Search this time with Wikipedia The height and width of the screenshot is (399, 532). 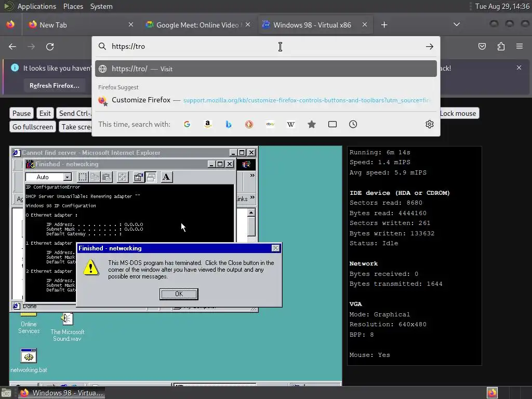(291, 124)
